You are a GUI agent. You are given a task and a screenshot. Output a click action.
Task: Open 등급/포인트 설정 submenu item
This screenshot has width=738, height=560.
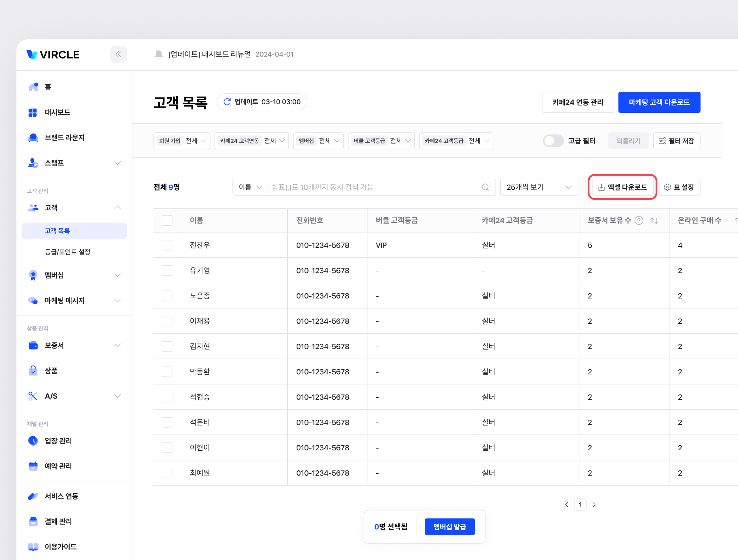(67, 252)
